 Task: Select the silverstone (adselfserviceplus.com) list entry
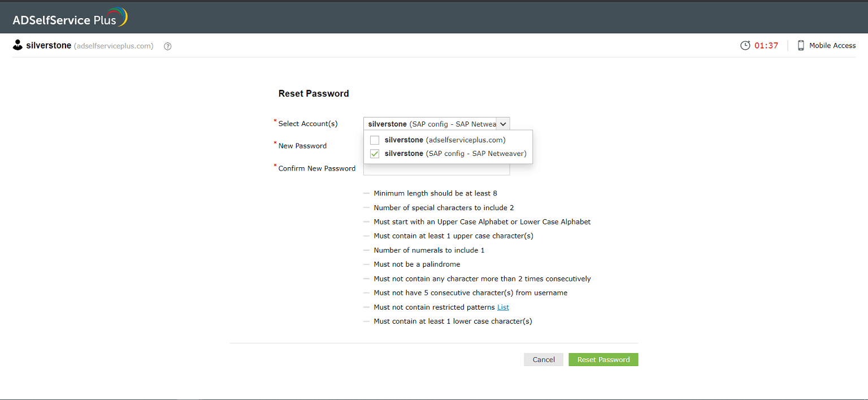pyautogui.click(x=445, y=140)
